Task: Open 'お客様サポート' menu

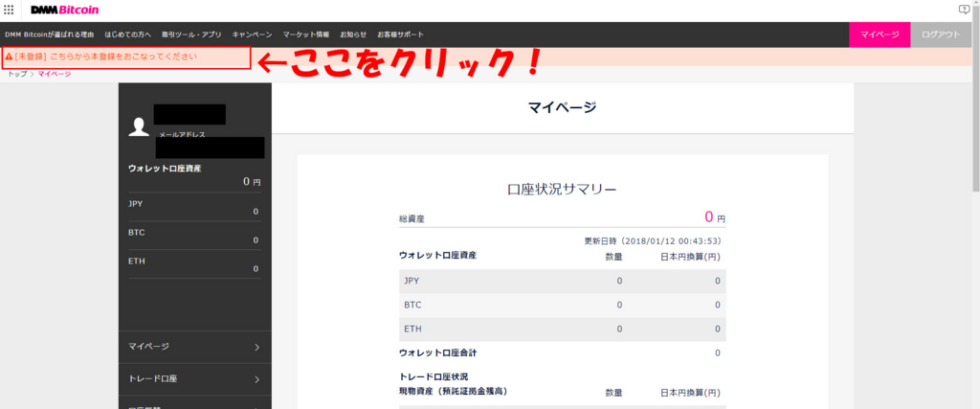Action: (401, 35)
